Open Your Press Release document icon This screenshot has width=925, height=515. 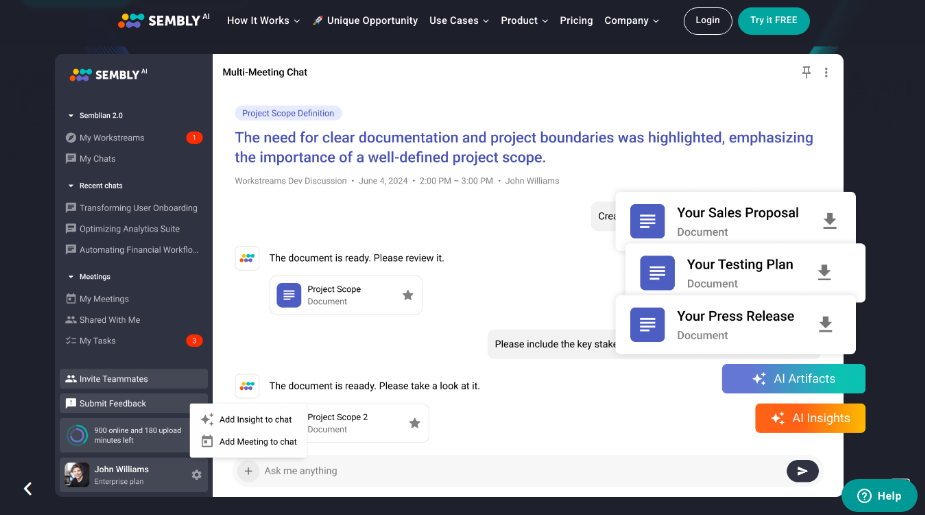click(647, 324)
